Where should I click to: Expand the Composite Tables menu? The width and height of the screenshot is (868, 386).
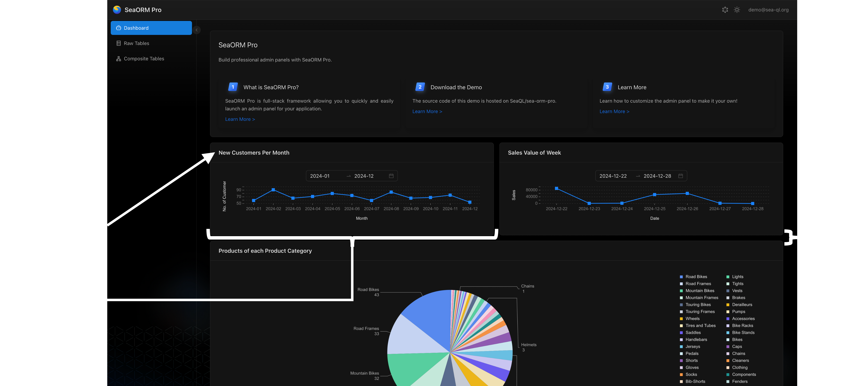click(x=144, y=58)
